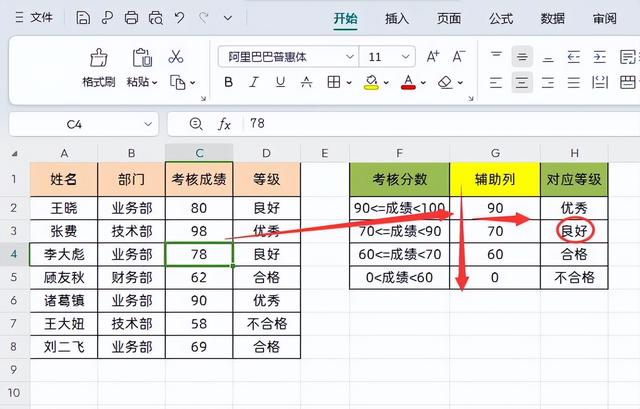
Task: Decrease font size with A- icon
Action: point(459,56)
